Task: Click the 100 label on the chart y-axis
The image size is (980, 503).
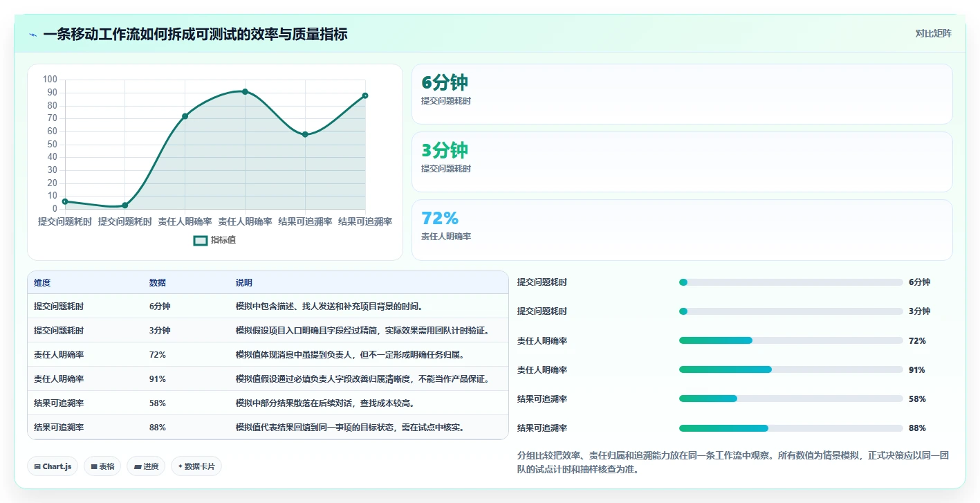Action: pyautogui.click(x=50, y=80)
